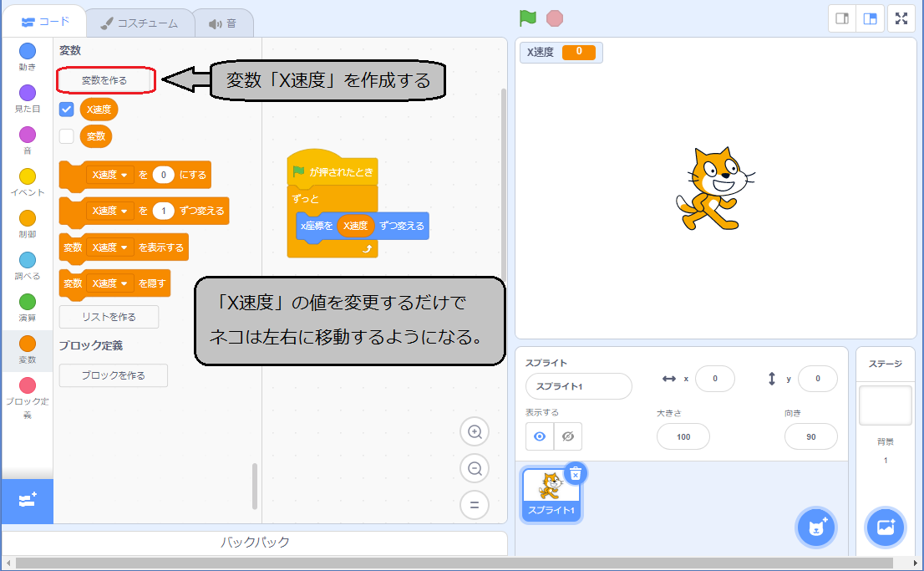Open X速度 dropdown in をにする block

point(109,175)
